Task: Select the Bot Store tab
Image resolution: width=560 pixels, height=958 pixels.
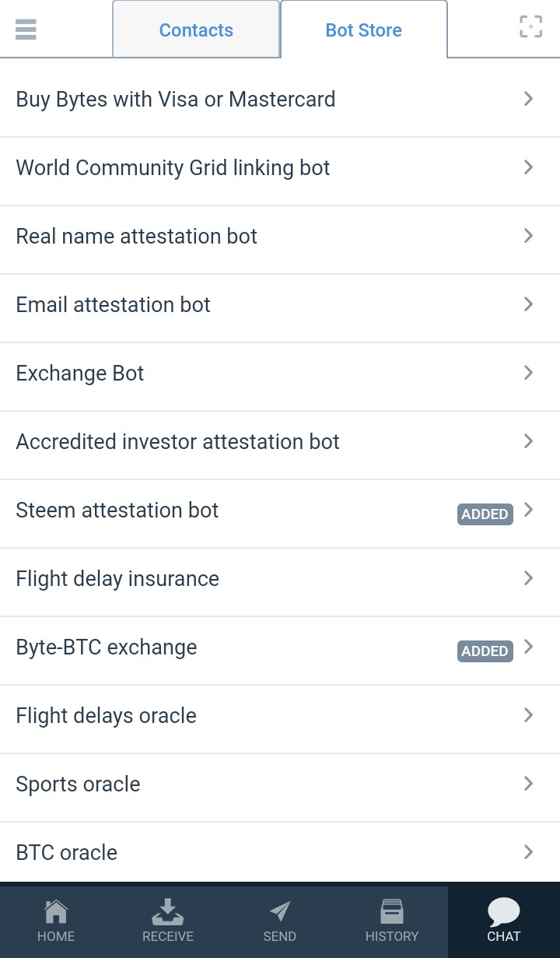Action: pos(363,30)
